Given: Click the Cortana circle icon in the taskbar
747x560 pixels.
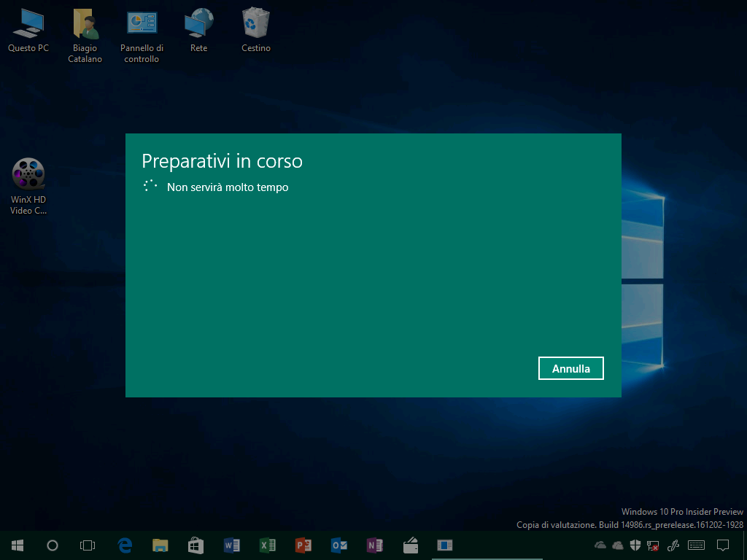Looking at the screenshot, I should (x=53, y=545).
